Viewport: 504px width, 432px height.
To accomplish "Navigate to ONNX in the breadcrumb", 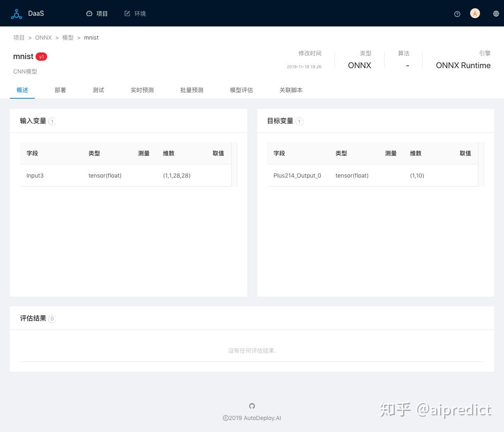I will click(x=43, y=38).
